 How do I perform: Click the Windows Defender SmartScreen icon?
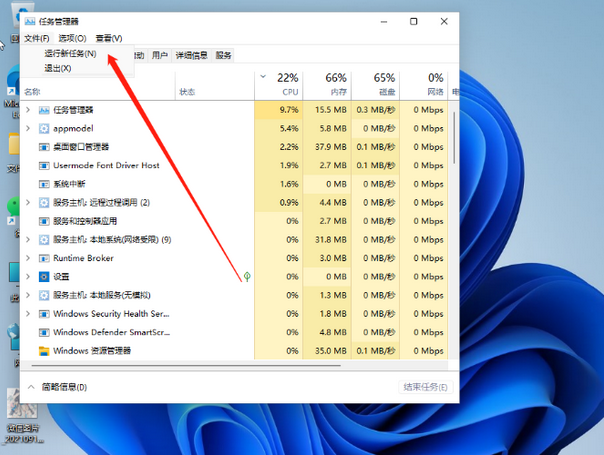(44, 332)
